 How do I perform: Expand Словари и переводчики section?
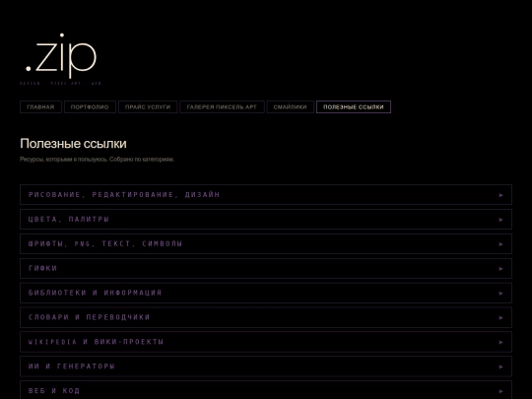pyautogui.click(x=266, y=317)
